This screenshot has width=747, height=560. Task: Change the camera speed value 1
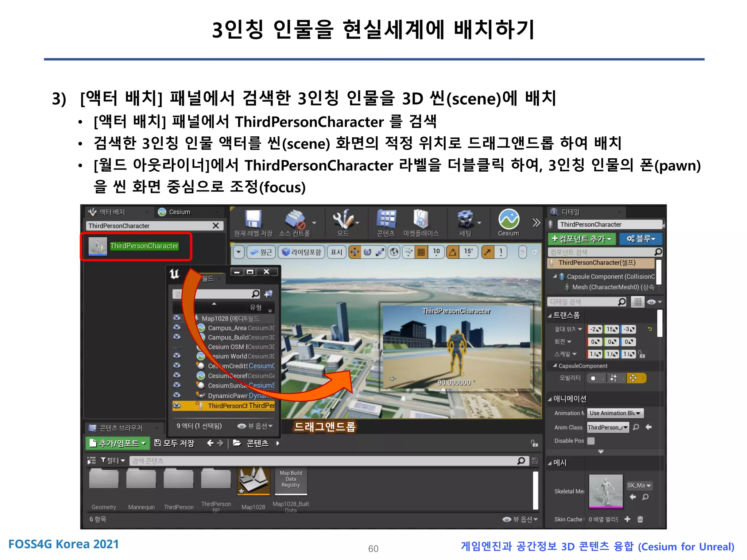(x=501, y=252)
